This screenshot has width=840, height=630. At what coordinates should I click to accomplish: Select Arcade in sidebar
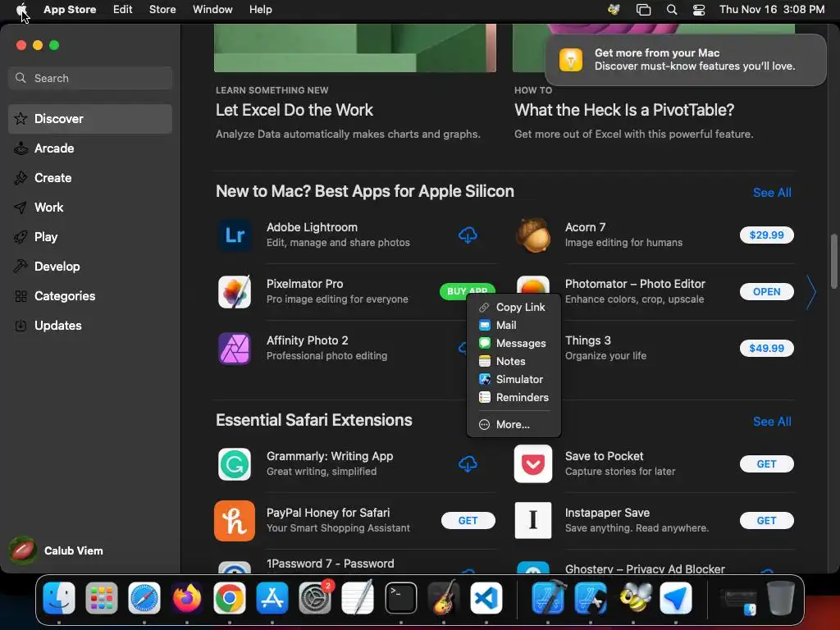[90, 148]
